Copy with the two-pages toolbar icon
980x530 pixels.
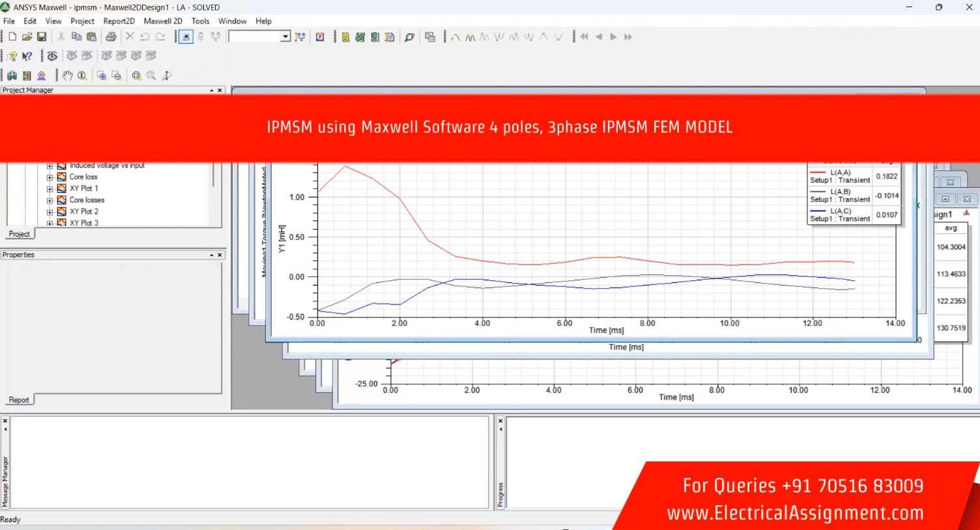(x=76, y=37)
